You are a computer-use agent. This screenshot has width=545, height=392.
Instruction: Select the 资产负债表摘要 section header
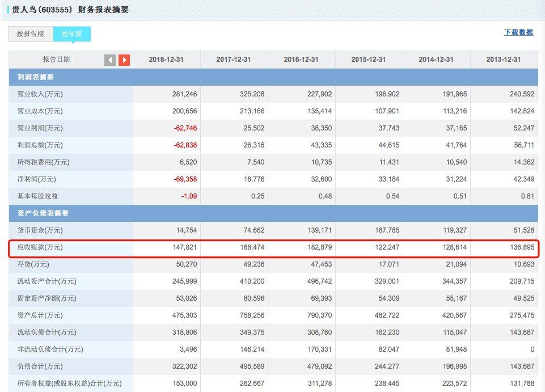tap(43, 213)
